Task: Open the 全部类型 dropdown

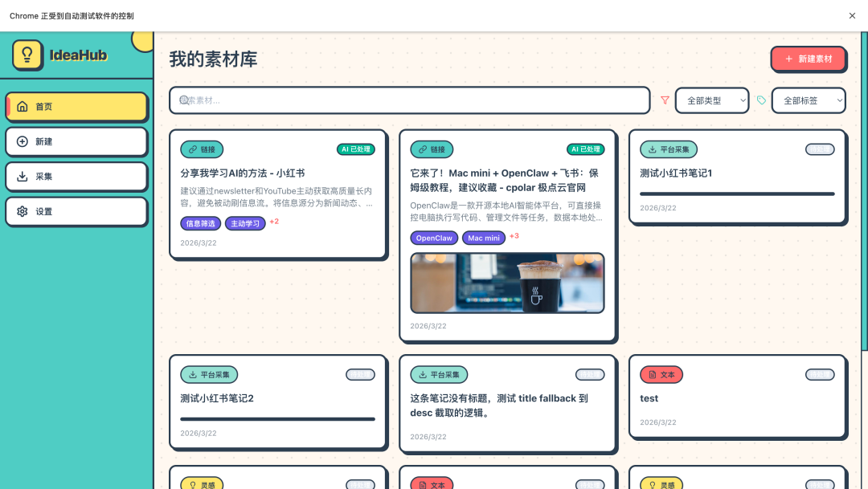Action: [x=711, y=100]
